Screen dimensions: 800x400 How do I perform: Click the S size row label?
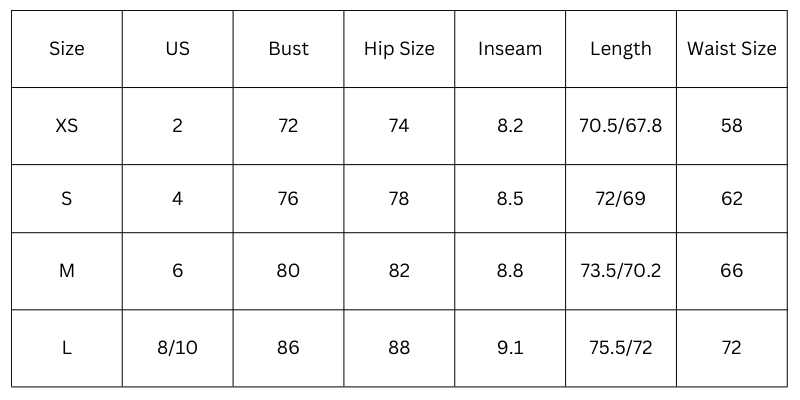[x=67, y=199]
